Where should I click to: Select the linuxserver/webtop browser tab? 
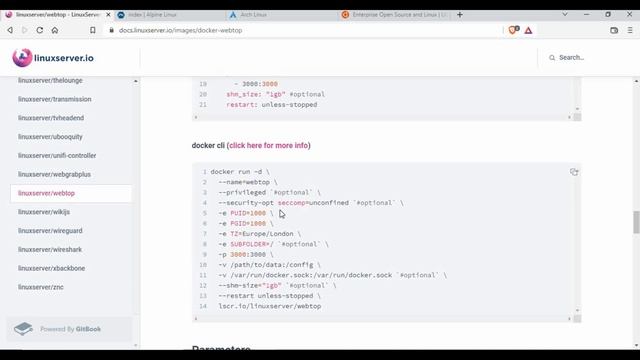(57, 15)
